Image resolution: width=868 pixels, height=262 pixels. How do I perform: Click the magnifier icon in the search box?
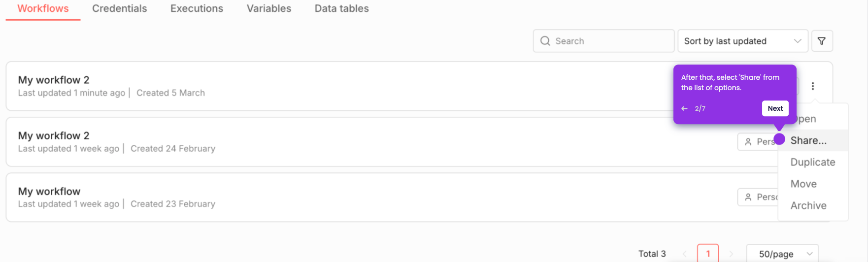click(545, 41)
